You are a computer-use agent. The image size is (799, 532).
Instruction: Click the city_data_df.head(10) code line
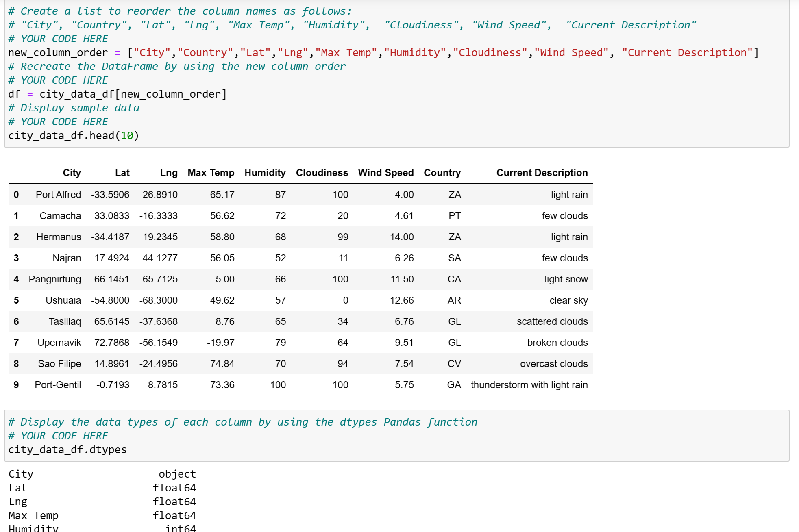tap(74, 136)
